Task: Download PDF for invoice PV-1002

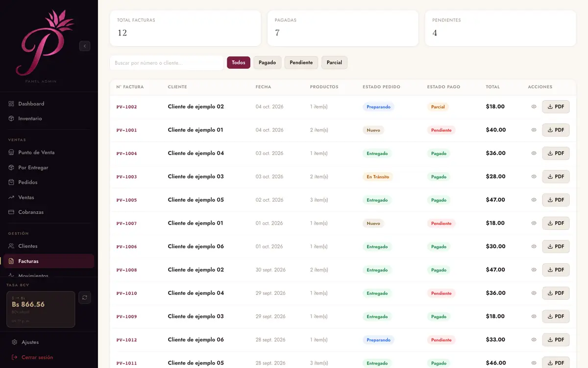Action: tap(556, 106)
